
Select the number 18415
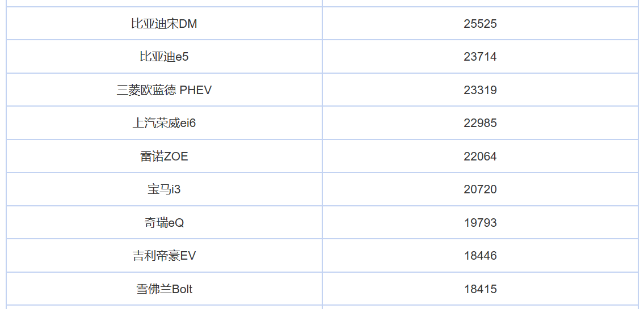(480, 289)
